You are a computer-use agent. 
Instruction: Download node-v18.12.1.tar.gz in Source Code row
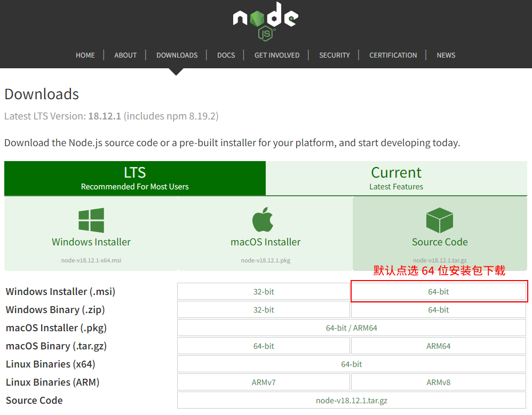tap(352, 401)
